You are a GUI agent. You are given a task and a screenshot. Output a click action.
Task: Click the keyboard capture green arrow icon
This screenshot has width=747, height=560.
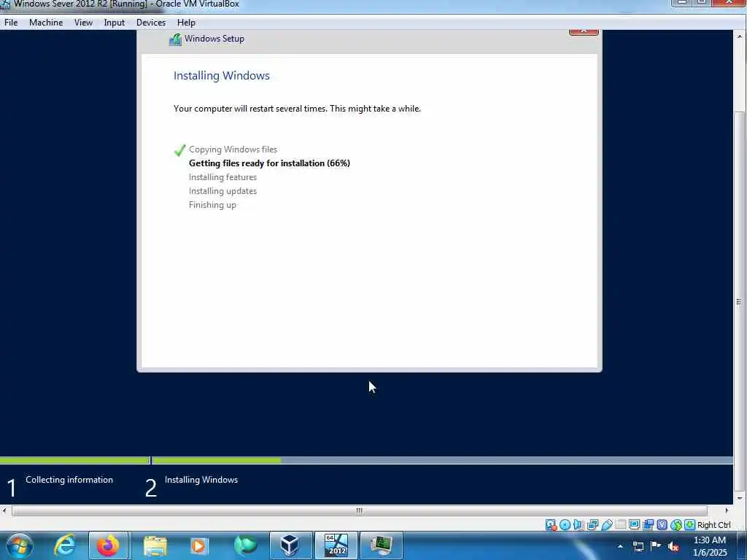pos(690,525)
